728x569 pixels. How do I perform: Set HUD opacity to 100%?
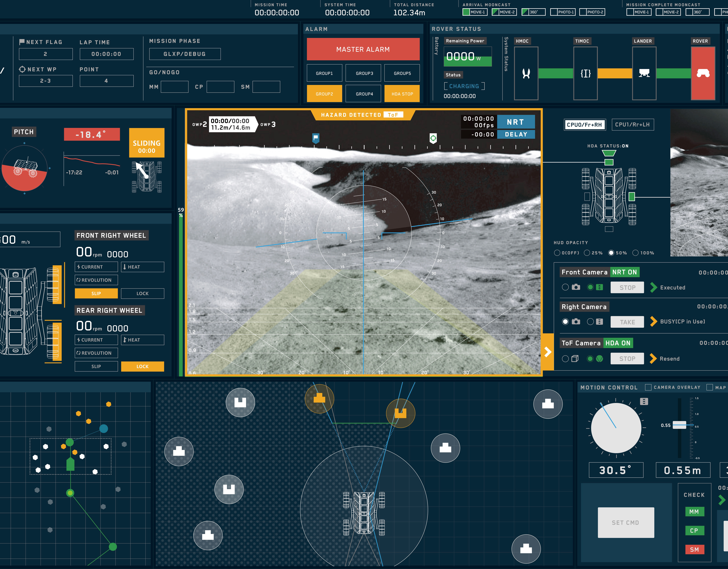[x=636, y=253]
